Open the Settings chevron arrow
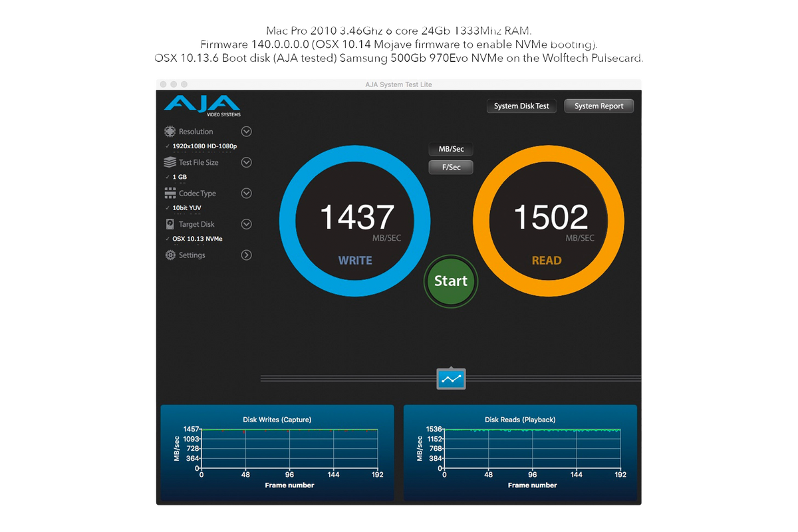The image size is (798, 532). point(246,255)
